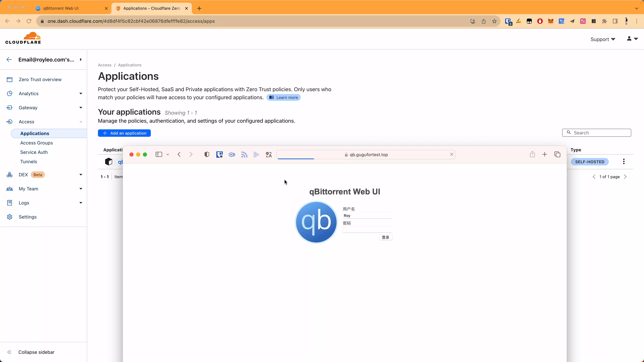
Task: Expand the Analytics menu arrow
Action: pyautogui.click(x=81, y=94)
